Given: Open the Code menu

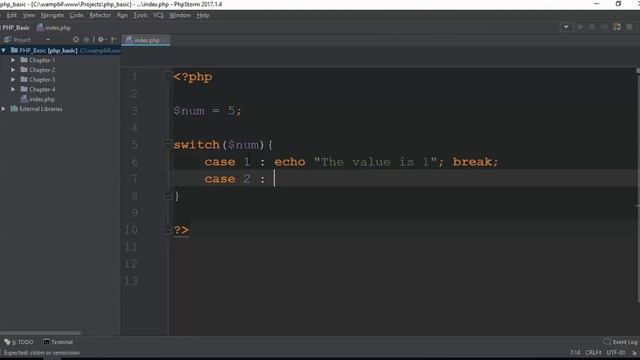Looking at the screenshot, I should tap(76, 15).
